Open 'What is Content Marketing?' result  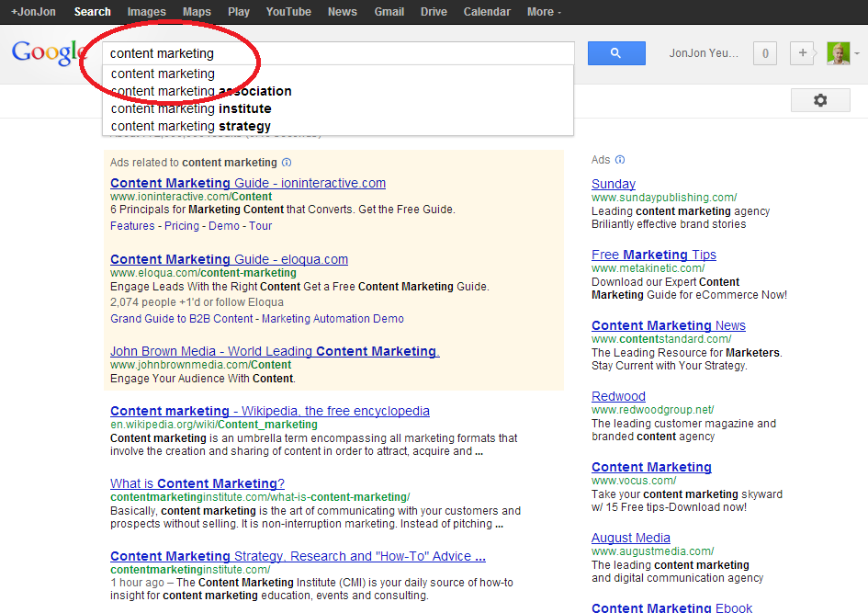pyautogui.click(x=197, y=483)
